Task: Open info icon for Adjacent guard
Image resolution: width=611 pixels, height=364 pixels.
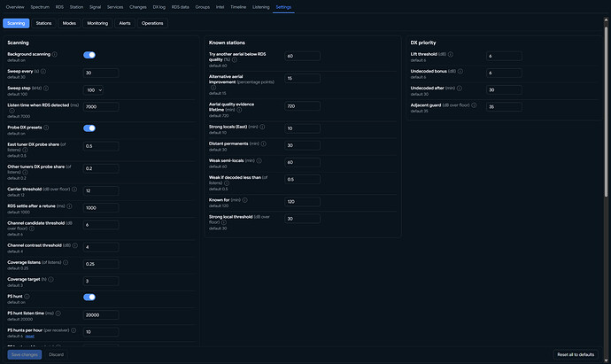Action: pyautogui.click(x=474, y=105)
